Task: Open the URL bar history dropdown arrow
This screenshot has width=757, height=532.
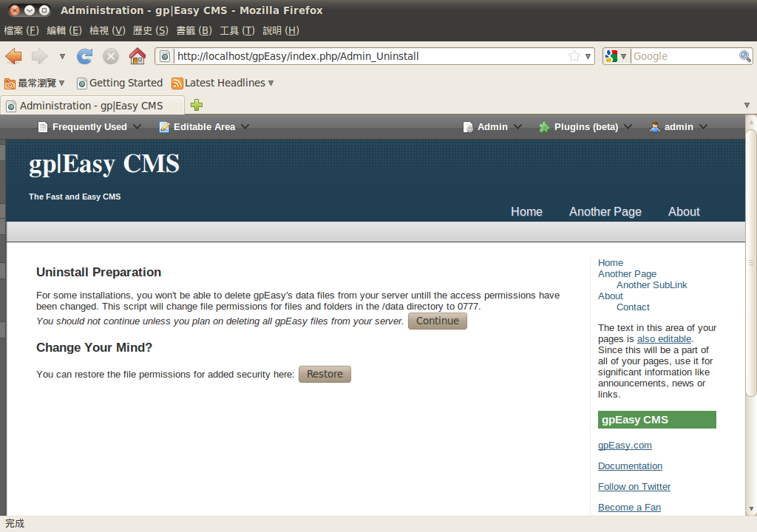Action: tap(588, 56)
